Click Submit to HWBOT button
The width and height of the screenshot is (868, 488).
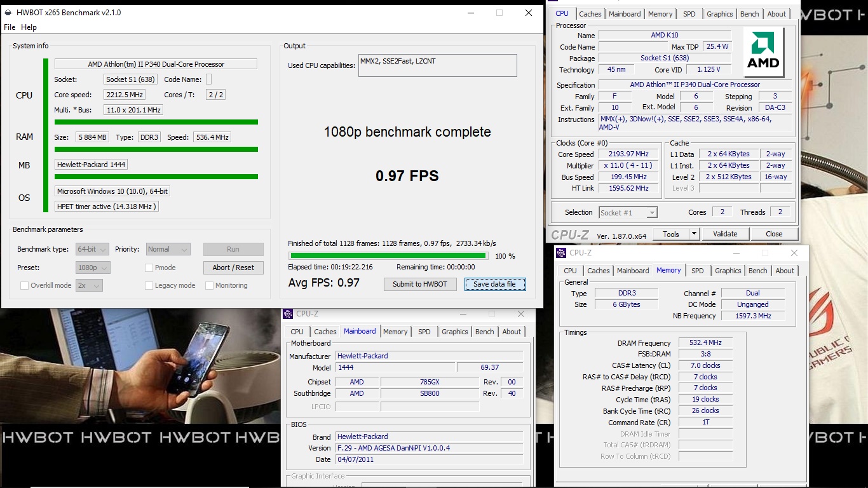(420, 284)
